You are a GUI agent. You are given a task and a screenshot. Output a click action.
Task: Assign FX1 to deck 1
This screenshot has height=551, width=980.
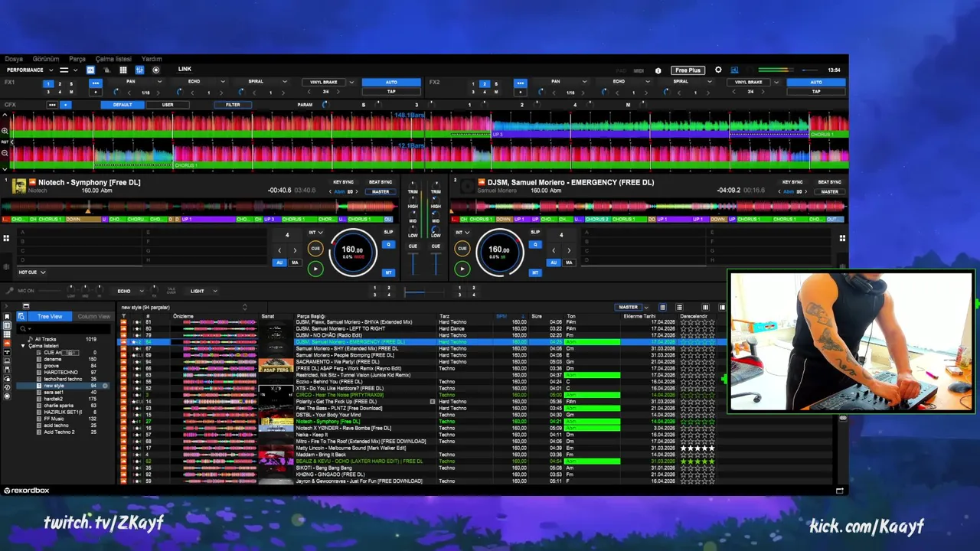point(48,84)
